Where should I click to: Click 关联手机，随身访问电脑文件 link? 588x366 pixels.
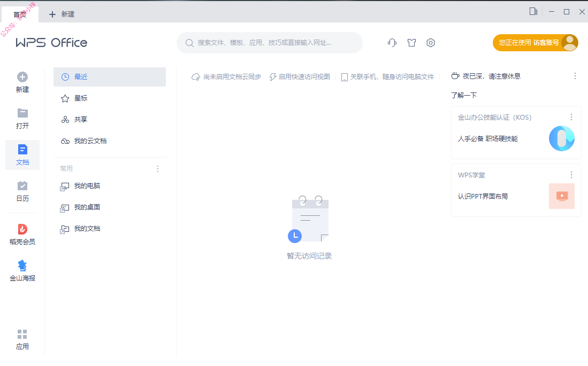pyautogui.click(x=388, y=77)
